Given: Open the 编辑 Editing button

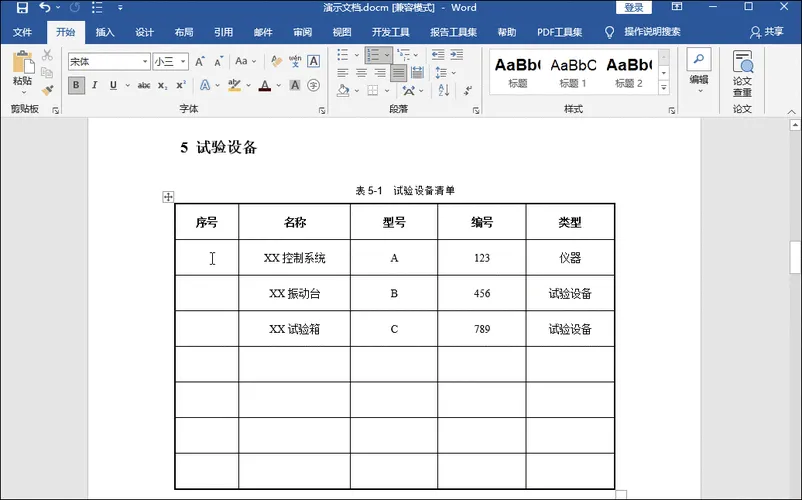Looking at the screenshot, I should 699,72.
